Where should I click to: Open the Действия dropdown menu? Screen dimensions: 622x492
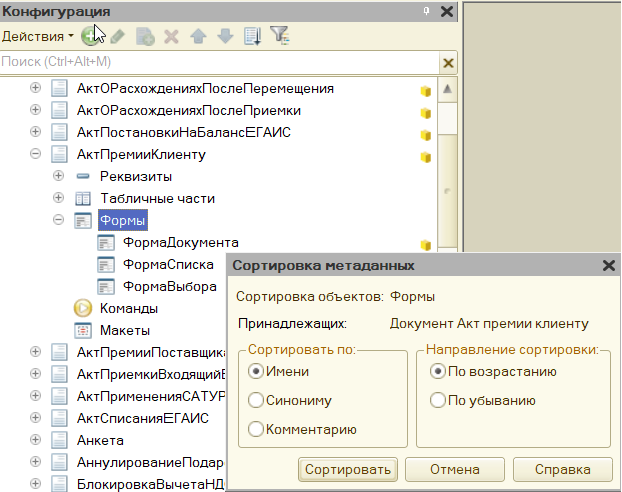38,37
